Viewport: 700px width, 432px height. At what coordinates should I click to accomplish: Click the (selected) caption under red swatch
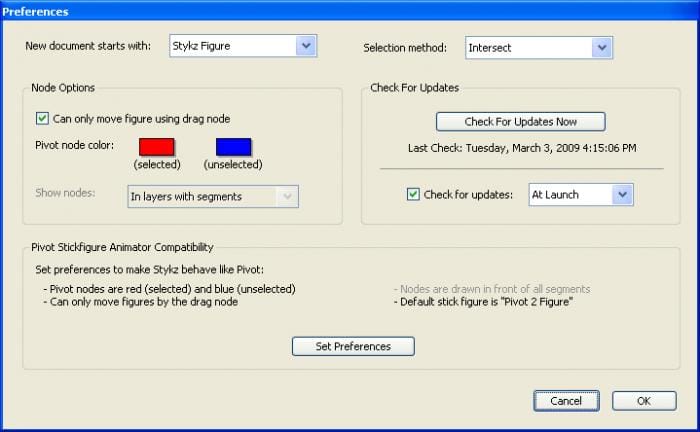tap(157, 165)
